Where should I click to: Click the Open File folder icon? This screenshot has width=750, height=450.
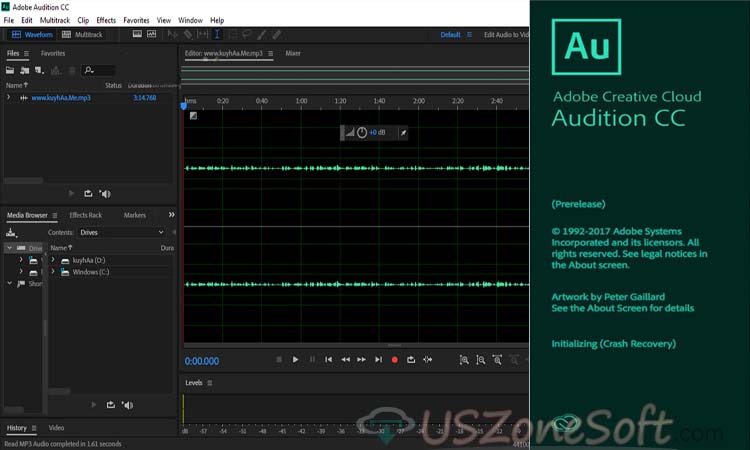click(10, 70)
